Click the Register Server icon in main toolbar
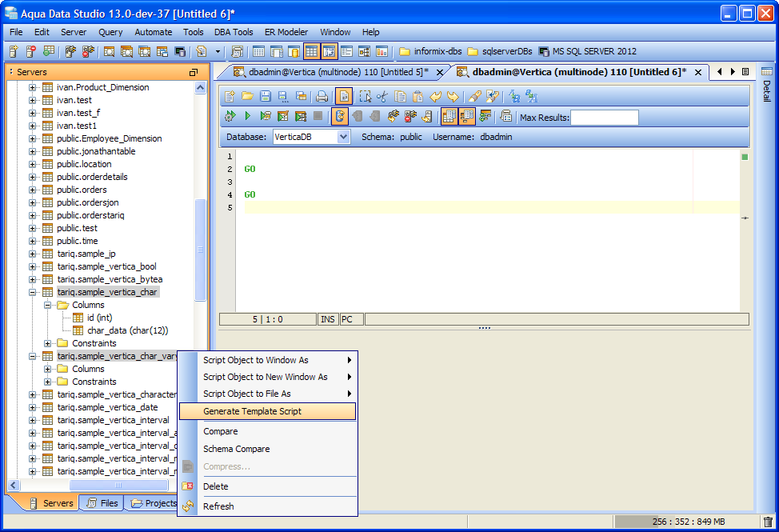This screenshot has width=779, height=532. 14,51
